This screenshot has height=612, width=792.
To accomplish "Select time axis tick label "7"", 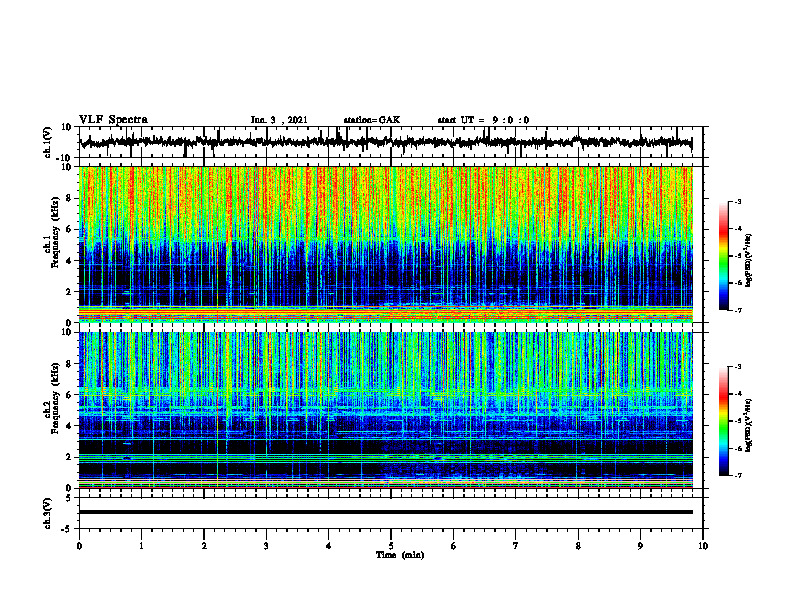I will [x=516, y=546].
